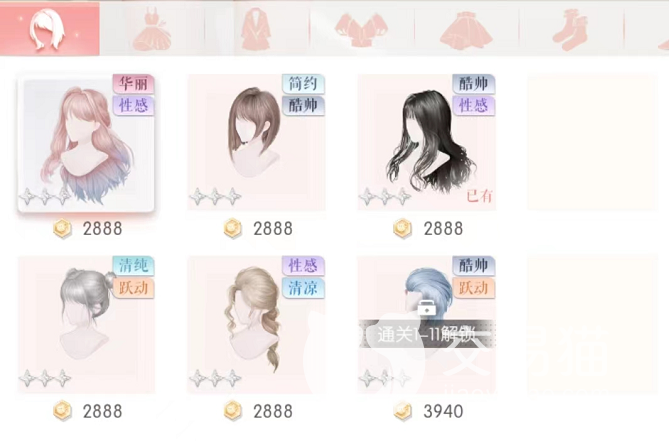Pick the blonde curly braid hairstyle
Screen dimensions: 669x446
pos(256,324)
